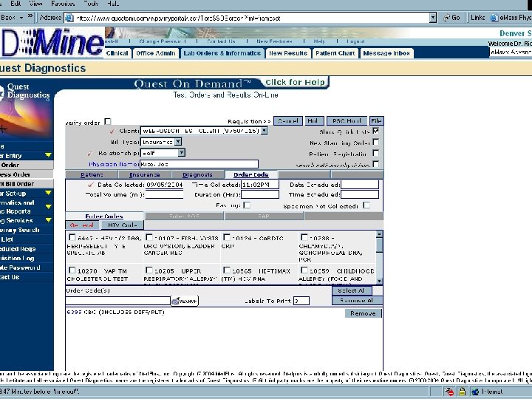Viewport: 532px width, 399px height.
Task: Expand the Services sidebar arrow
Action: [x=48, y=220]
